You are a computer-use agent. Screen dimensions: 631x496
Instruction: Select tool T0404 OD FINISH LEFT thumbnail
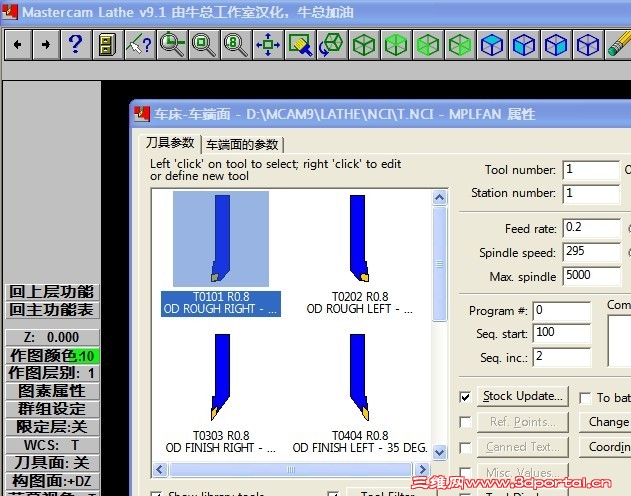[x=359, y=377]
